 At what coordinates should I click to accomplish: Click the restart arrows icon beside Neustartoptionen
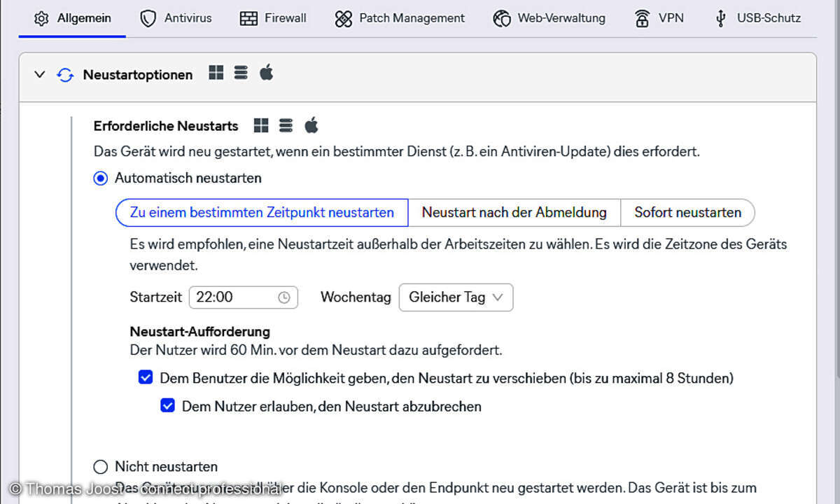(65, 75)
